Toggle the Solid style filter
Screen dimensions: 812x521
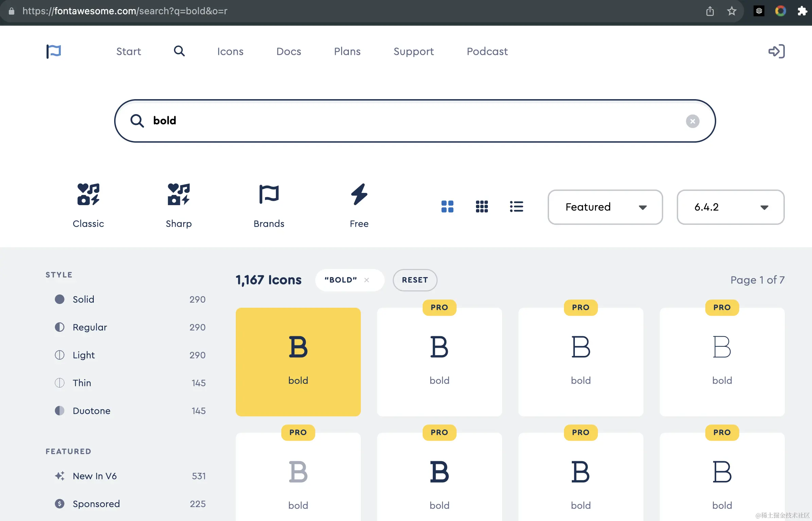(83, 299)
